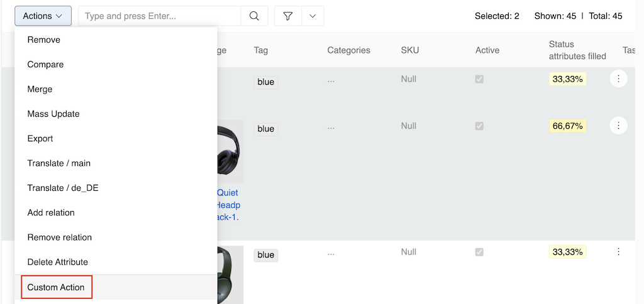Click the search input field

click(159, 16)
